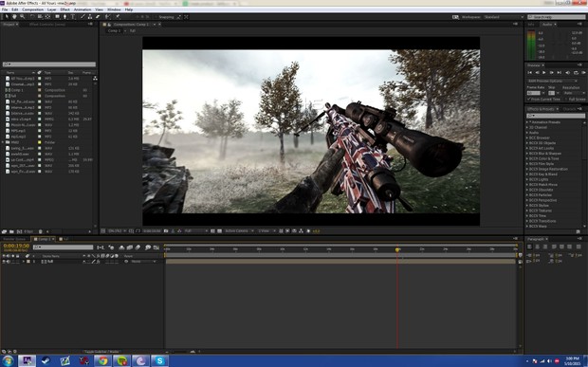
Task: Open Google Chrome from the taskbar
Action: click(102, 360)
